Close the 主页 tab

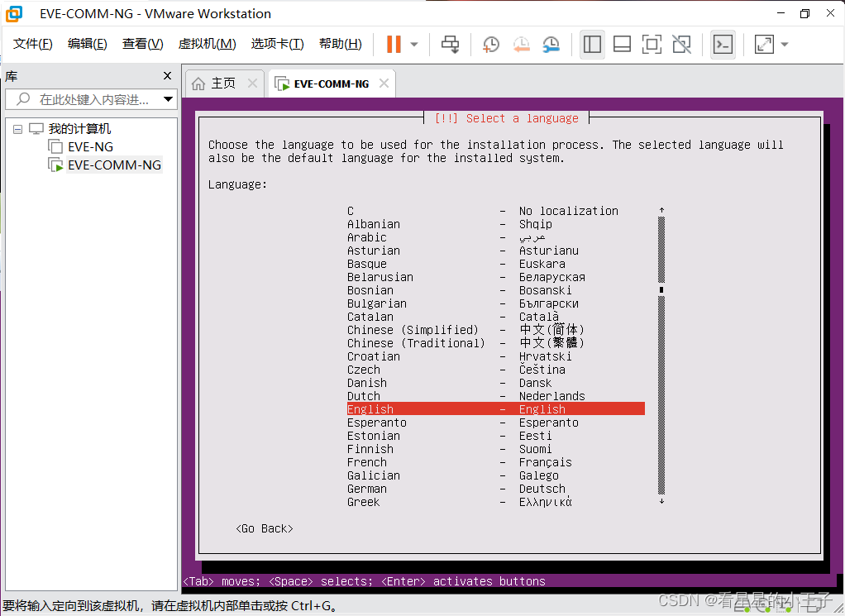pos(252,83)
